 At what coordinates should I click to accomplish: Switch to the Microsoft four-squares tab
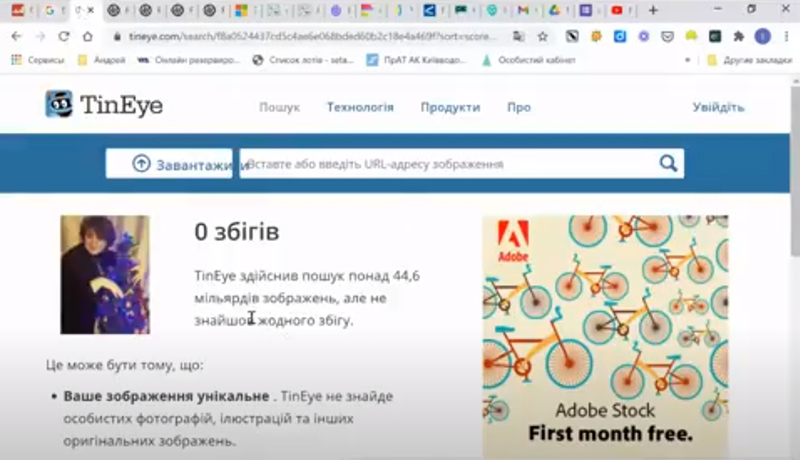pos(241,10)
